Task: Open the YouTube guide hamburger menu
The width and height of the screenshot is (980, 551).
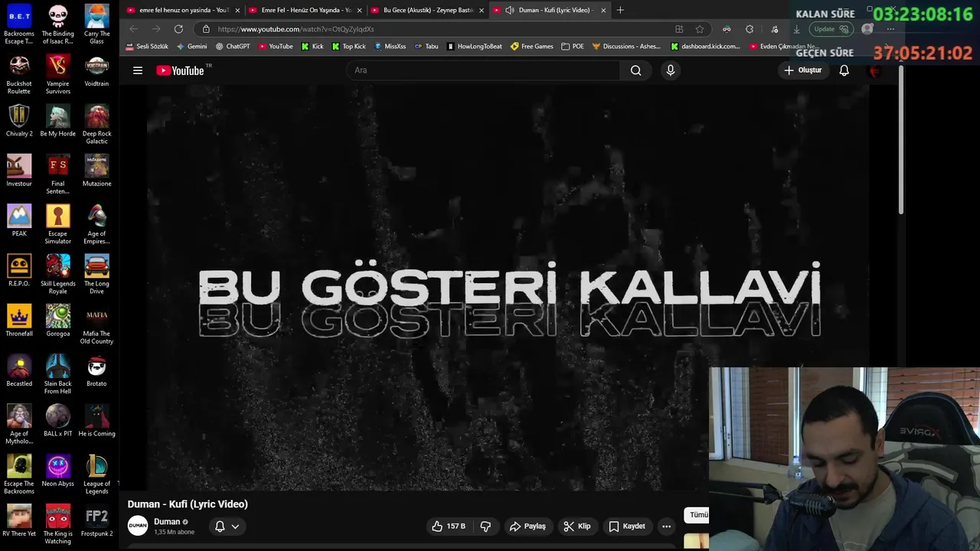Action: click(x=138, y=70)
